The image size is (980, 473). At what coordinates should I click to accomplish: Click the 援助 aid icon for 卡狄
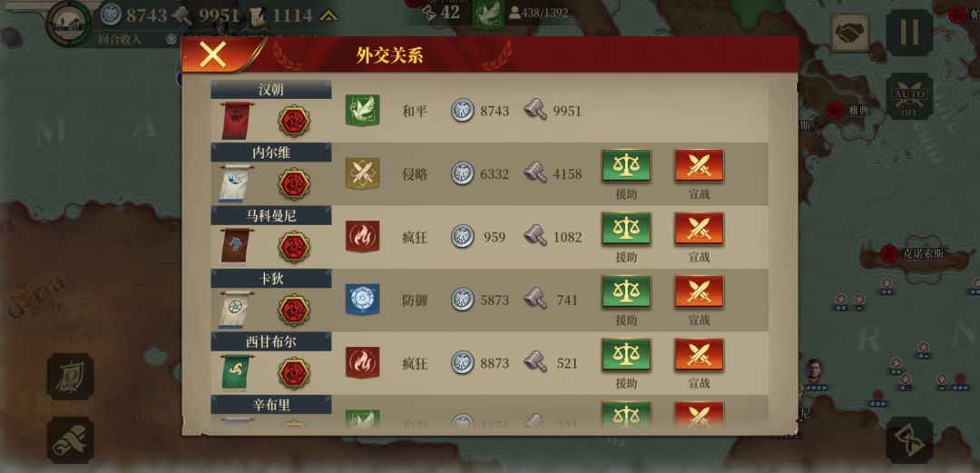tap(625, 293)
